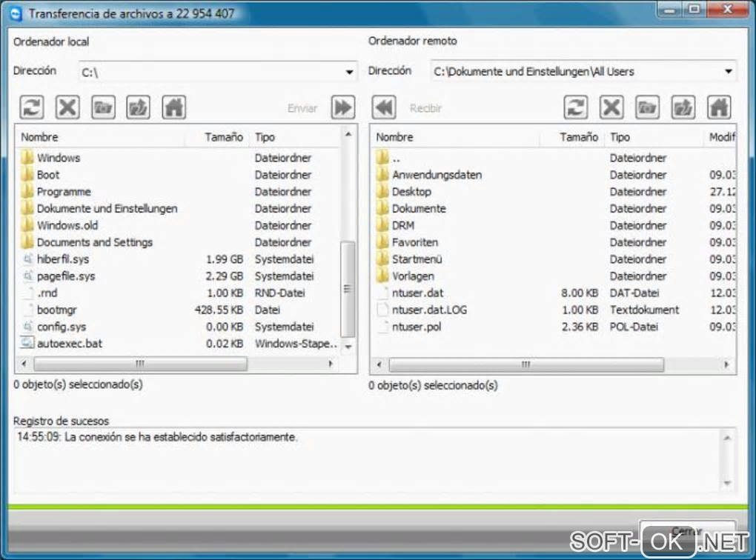Send files with the Enviar arrow button

tap(343, 107)
